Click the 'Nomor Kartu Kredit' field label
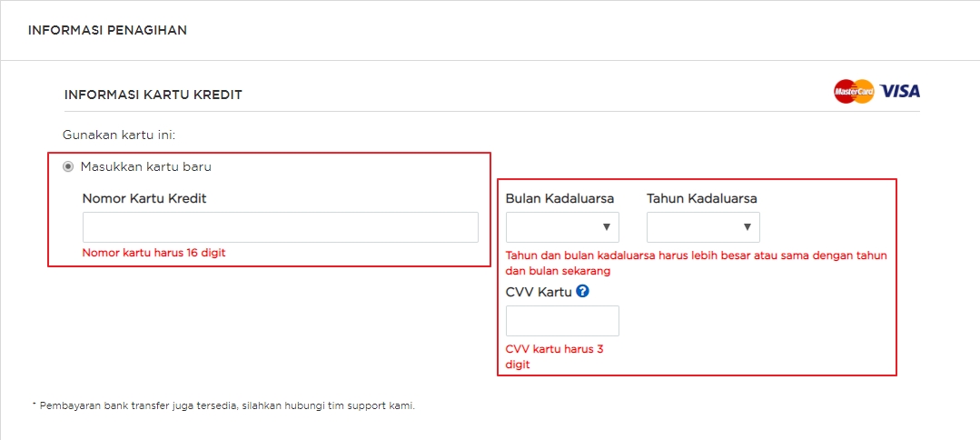 tap(144, 198)
